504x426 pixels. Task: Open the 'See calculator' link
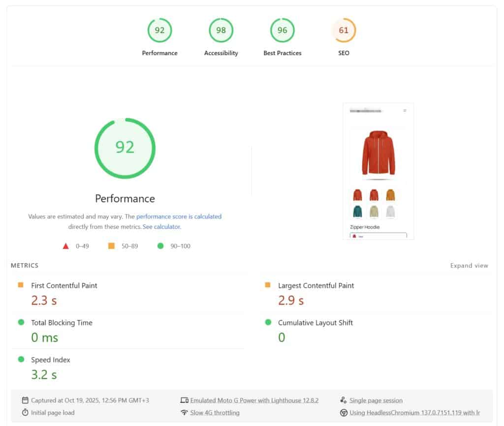tap(161, 227)
